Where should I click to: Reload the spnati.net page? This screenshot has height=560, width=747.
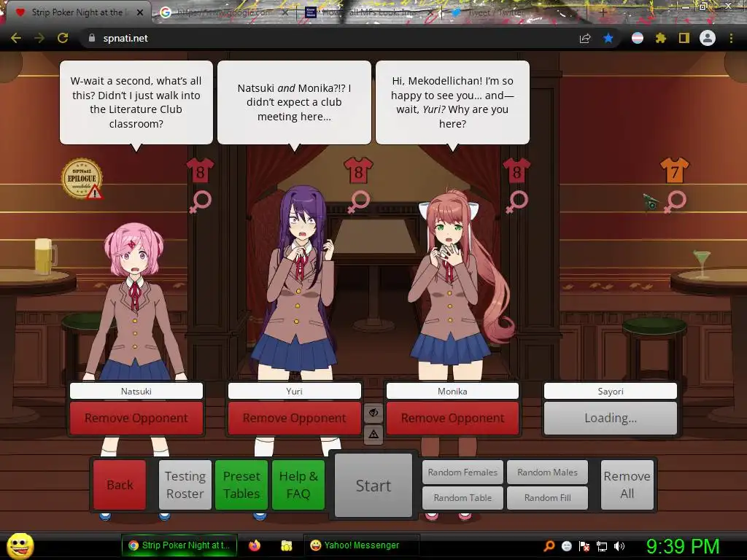63,38
